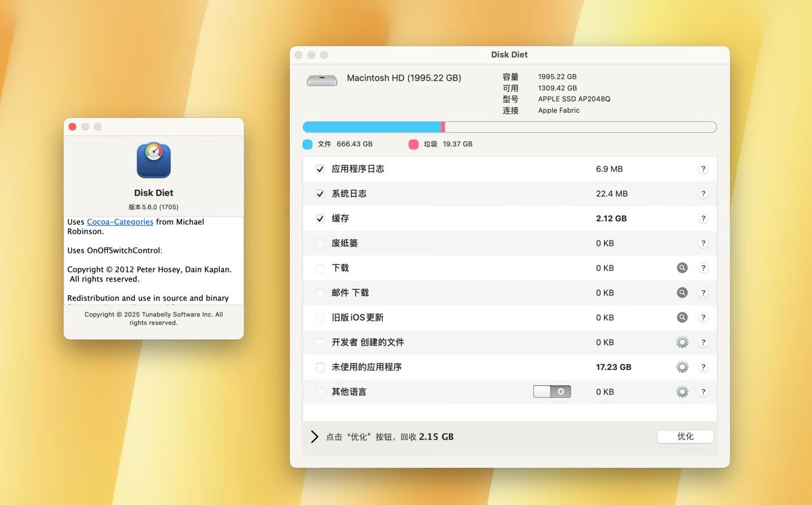
Task: Click help icon for 缓存 row
Action: point(703,219)
